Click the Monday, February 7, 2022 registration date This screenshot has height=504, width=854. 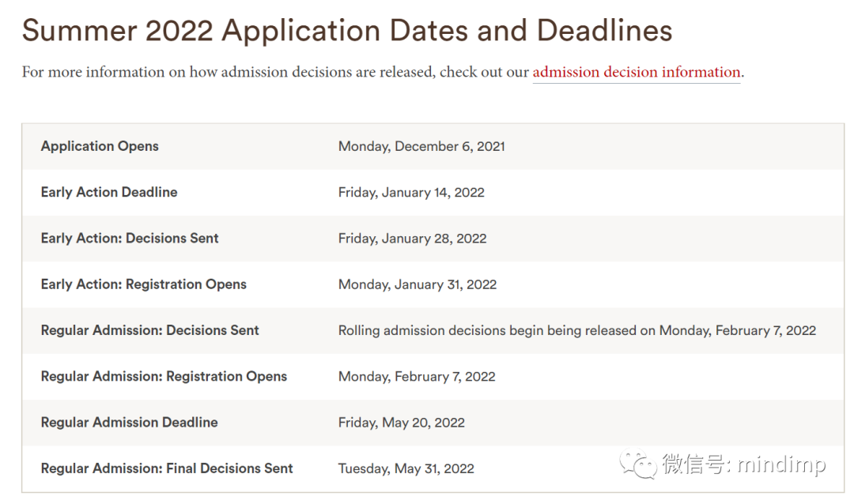click(417, 377)
